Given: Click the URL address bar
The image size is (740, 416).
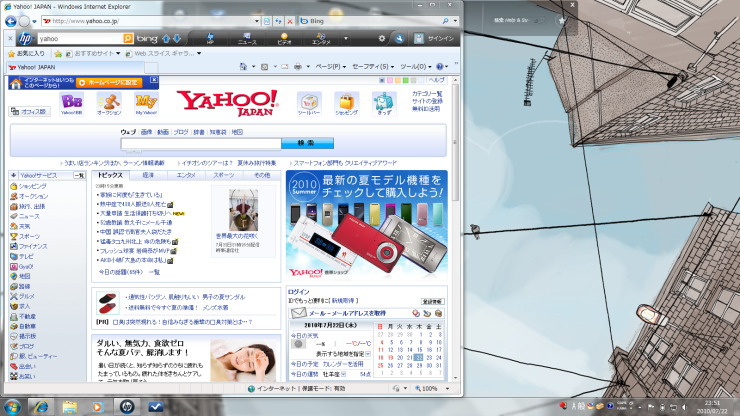Looking at the screenshot, I should [150, 21].
